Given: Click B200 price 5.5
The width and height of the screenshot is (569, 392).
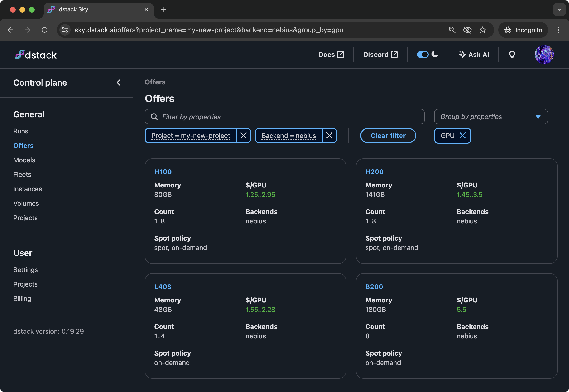Looking at the screenshot, I should pos(461,310).
